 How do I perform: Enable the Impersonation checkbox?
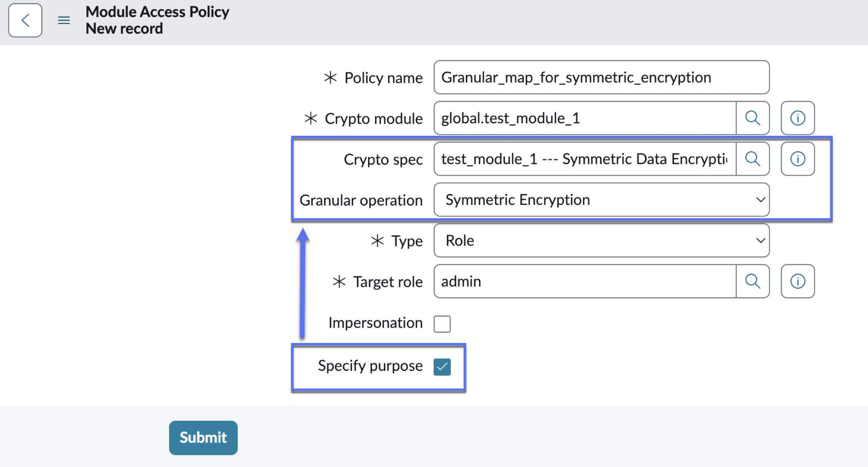[x=442, y=324]
